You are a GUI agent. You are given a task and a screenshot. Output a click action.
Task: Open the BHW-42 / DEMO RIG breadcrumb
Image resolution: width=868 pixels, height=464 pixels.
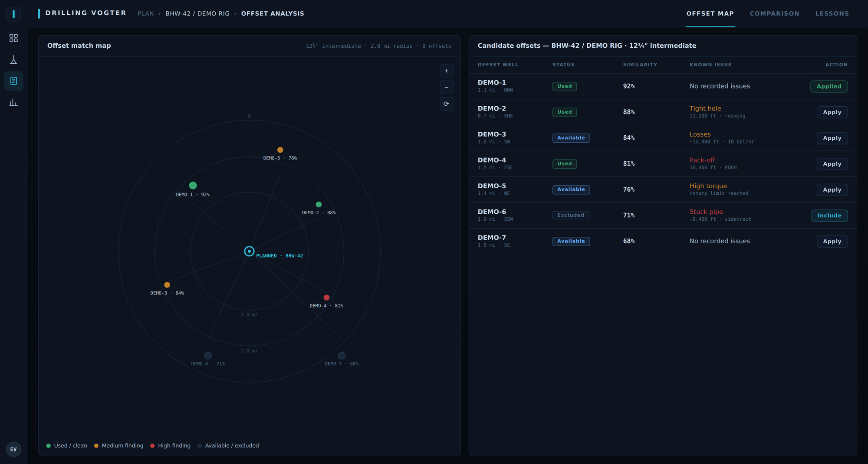coord(197,13)
